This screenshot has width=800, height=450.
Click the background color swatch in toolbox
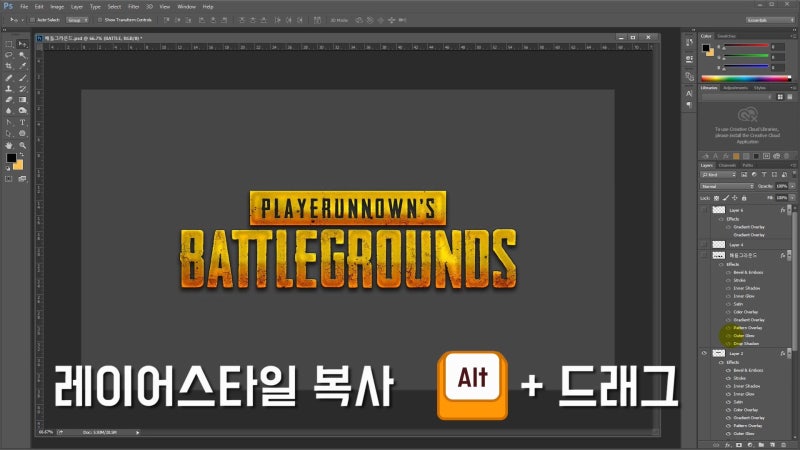pos(20,166)
